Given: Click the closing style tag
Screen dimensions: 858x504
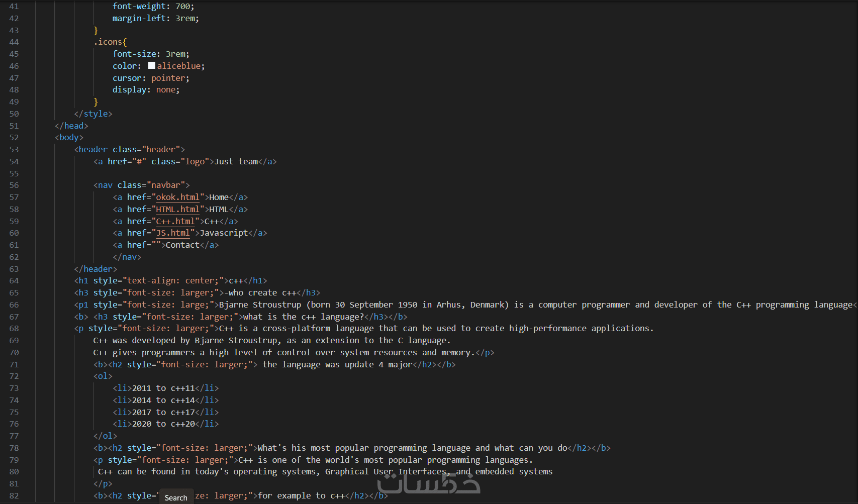Looking at the screenshot, I should (x=93, y=114).
